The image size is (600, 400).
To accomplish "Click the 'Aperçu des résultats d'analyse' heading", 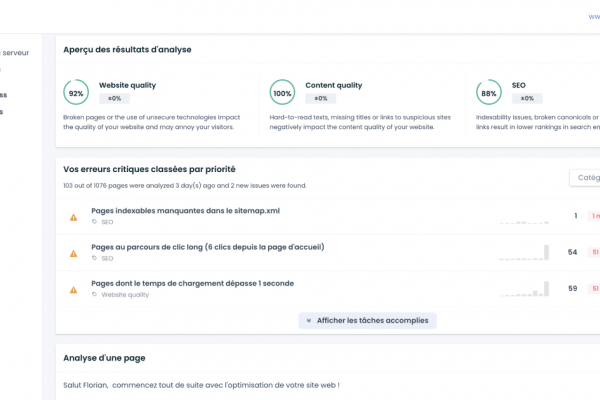I will [127, 50].
